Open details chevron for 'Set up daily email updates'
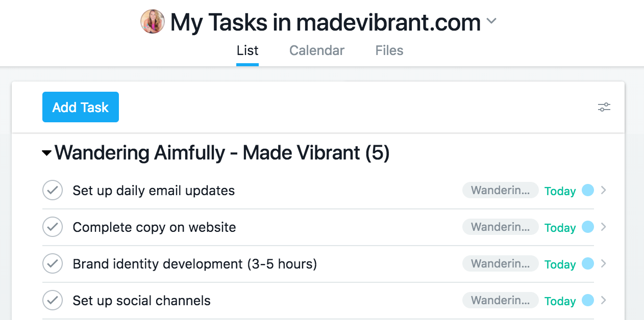644x320 pixels. pyautogui.click(x=604, y=190)
